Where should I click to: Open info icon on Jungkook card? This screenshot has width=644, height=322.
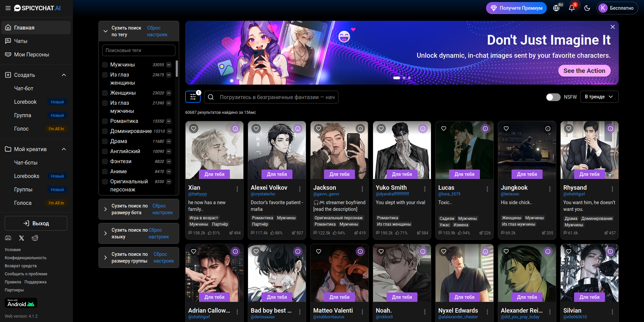(x=548, y=129)
